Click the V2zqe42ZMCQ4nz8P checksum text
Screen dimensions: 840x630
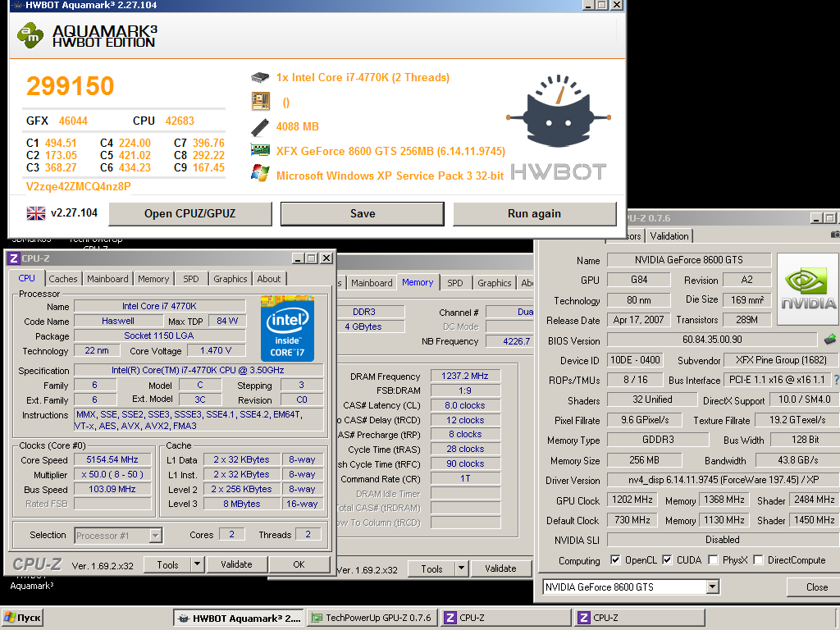click(79, 186)
